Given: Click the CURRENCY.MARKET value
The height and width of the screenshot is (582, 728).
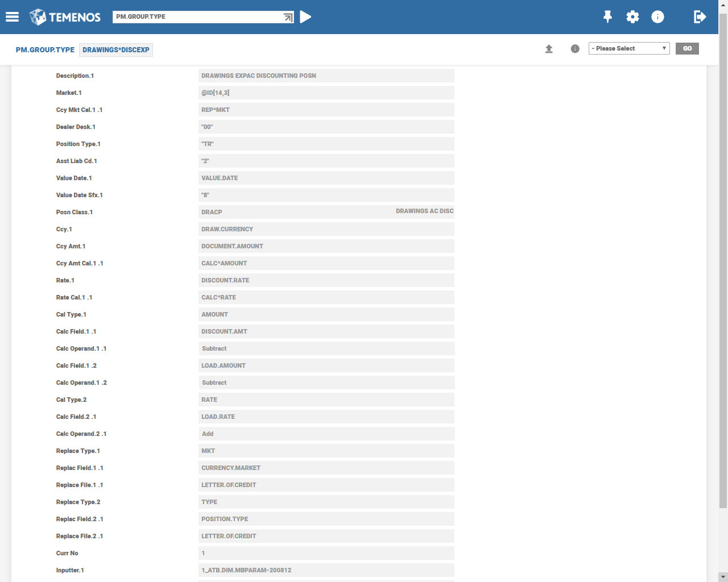Looking at the screenshot, I should click(326, 468).
